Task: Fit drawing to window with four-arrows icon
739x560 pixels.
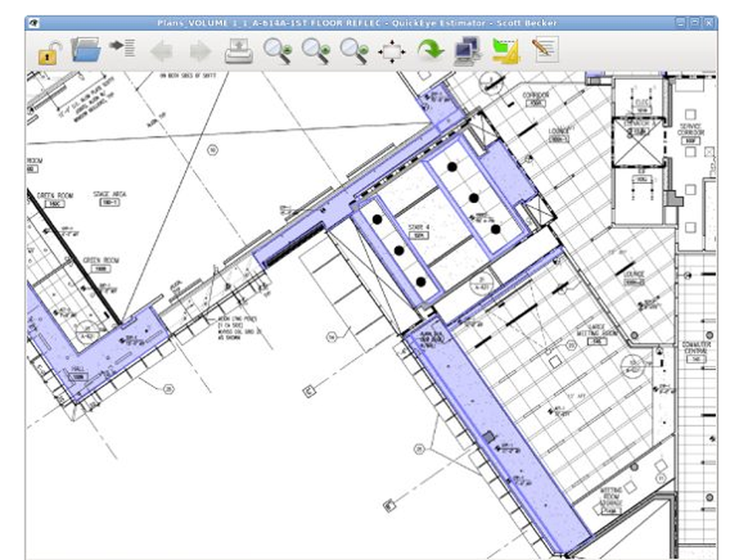Action: tap(392, 51)
